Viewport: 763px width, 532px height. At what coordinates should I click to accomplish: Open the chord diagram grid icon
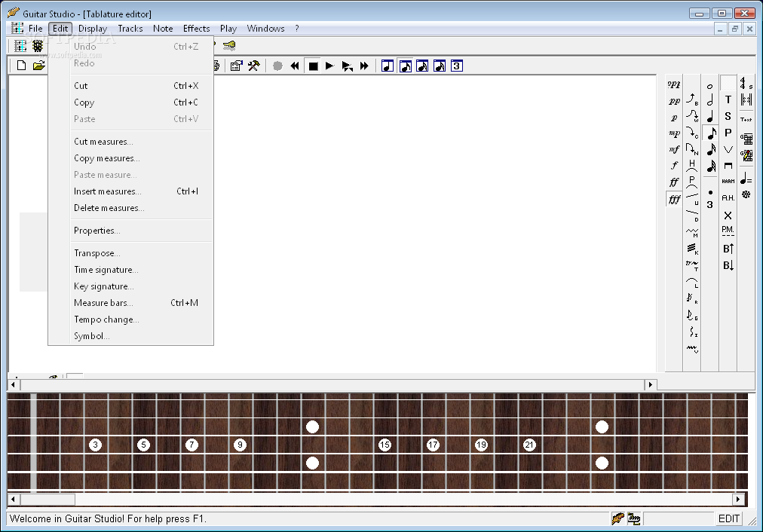[746, 139]
